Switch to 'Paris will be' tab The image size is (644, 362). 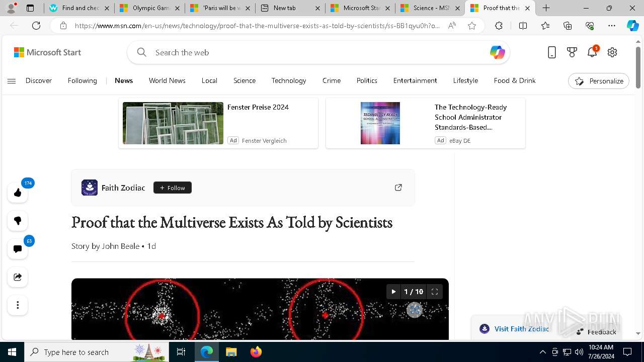tap(220, 8)
